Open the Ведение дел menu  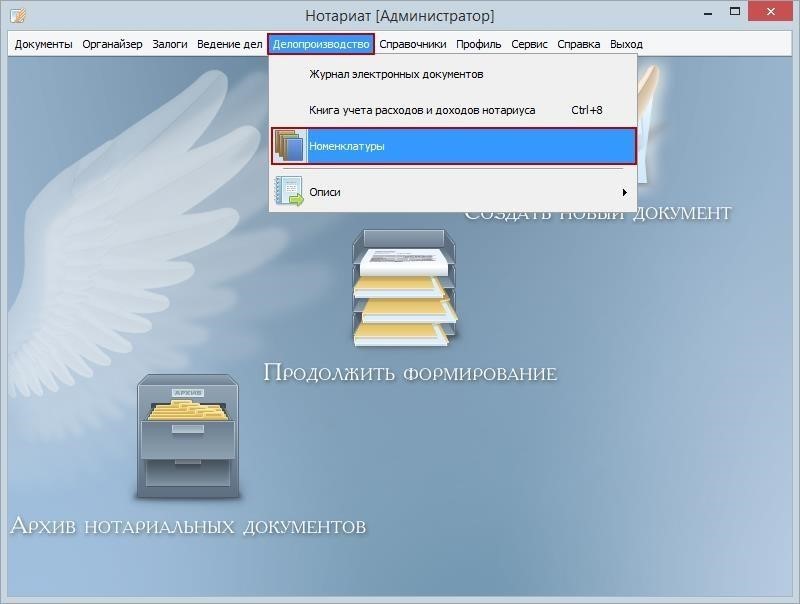229,44
